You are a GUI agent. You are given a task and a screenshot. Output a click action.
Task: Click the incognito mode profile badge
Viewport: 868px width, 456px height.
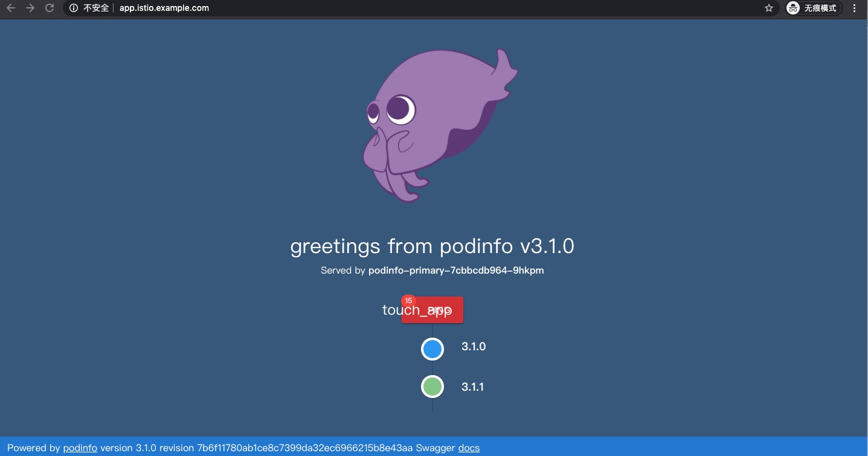click(814, 8)
